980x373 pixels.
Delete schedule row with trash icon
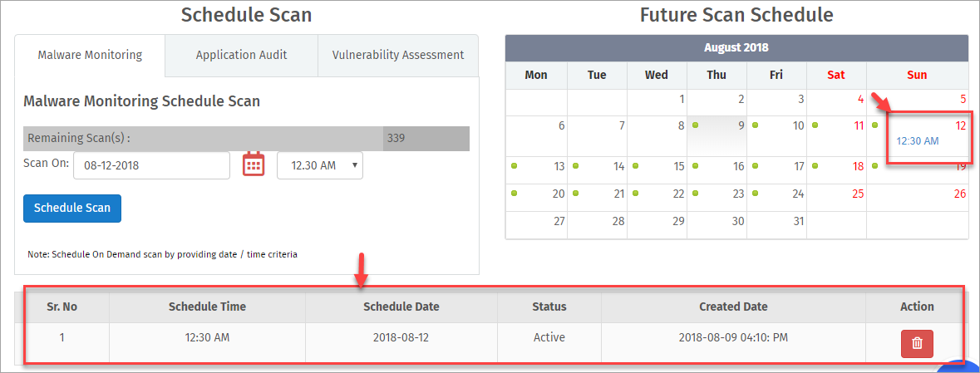(917, 344)
